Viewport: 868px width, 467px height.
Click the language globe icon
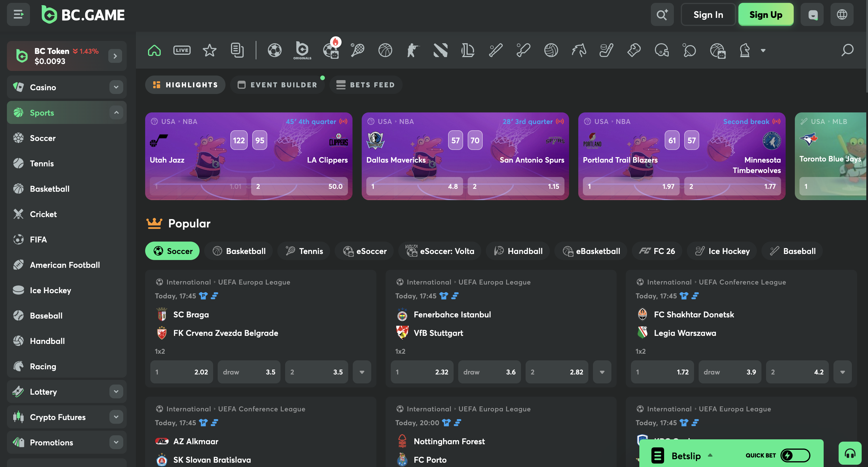pyautogui.click(x=842, y=14)
